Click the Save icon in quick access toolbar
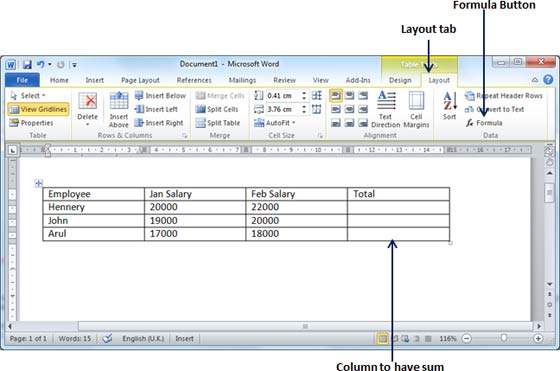 coord(27,65)
